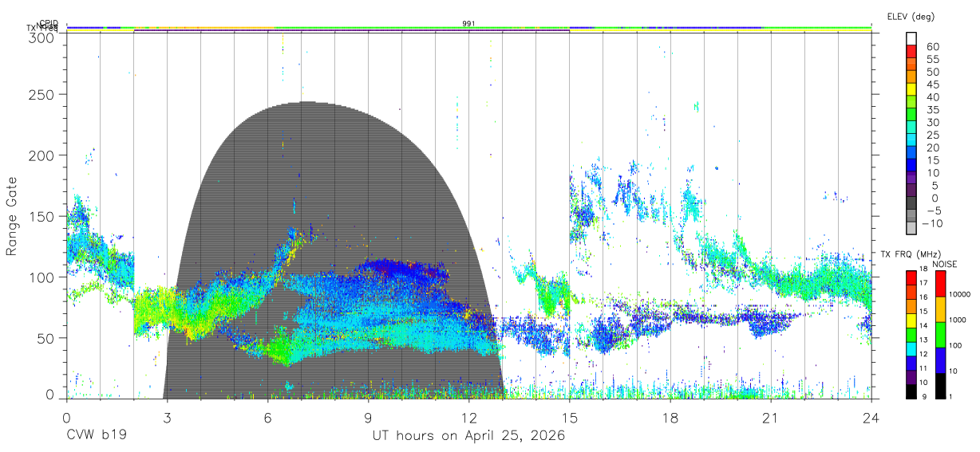Click the yellow 1000–10000 segment of the NOISE bar
The height and width of the screenshot is (452, 980).
[x=939, y=309]
